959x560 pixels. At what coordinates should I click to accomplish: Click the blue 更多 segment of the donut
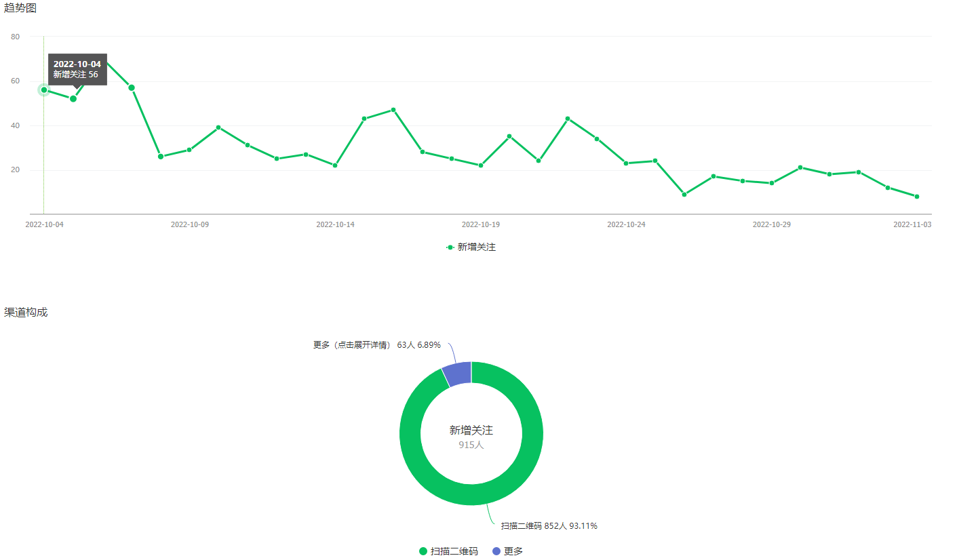(x=458, y=374)
